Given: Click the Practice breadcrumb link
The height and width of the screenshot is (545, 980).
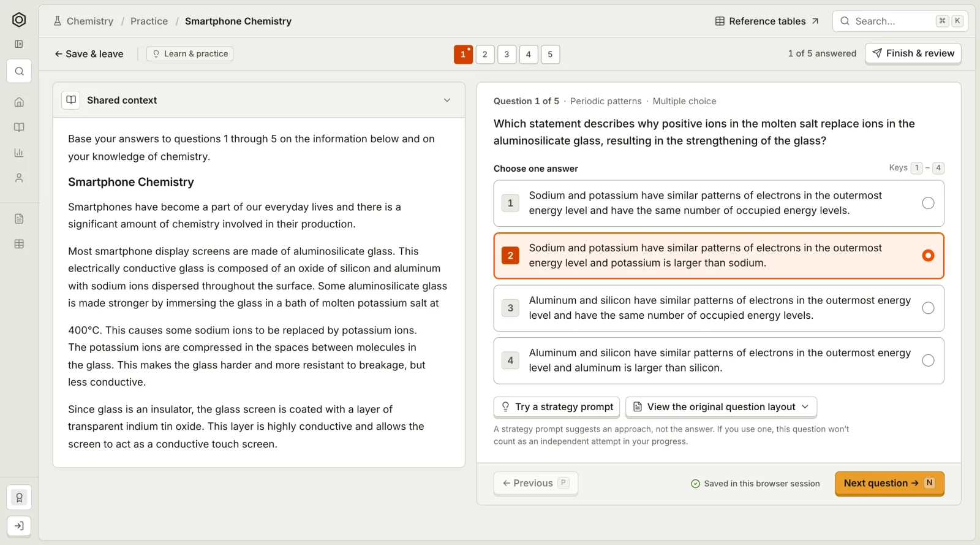Looking at the screenshot, I should pos(149,21).
